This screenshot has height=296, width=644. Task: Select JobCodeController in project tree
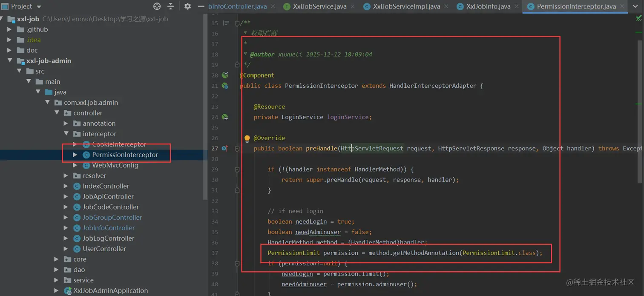(111, 207)
